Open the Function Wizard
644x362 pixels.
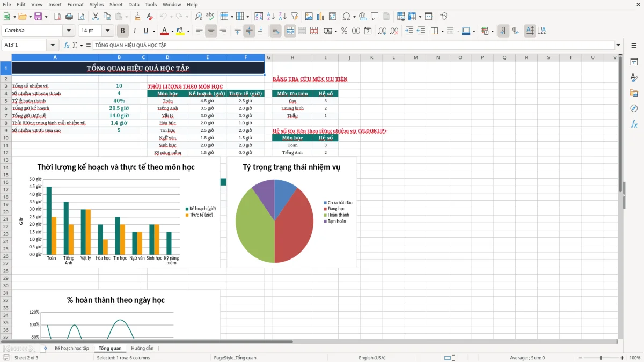click(67, 45)
